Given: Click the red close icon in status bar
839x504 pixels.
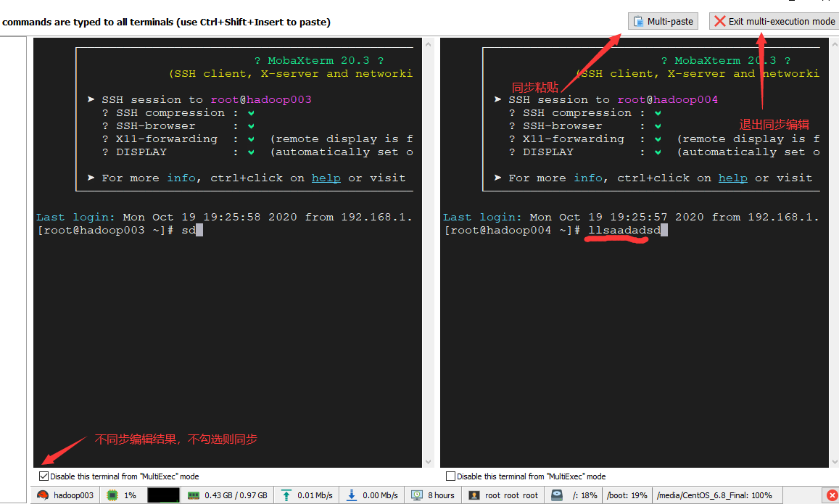Looking at the screenshot, I should 832,495.
